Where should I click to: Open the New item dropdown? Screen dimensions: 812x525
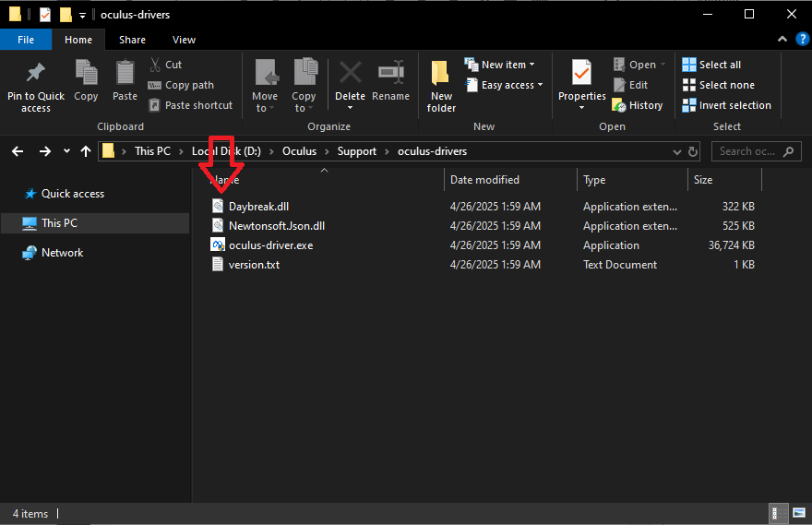[x=499, y=65]
